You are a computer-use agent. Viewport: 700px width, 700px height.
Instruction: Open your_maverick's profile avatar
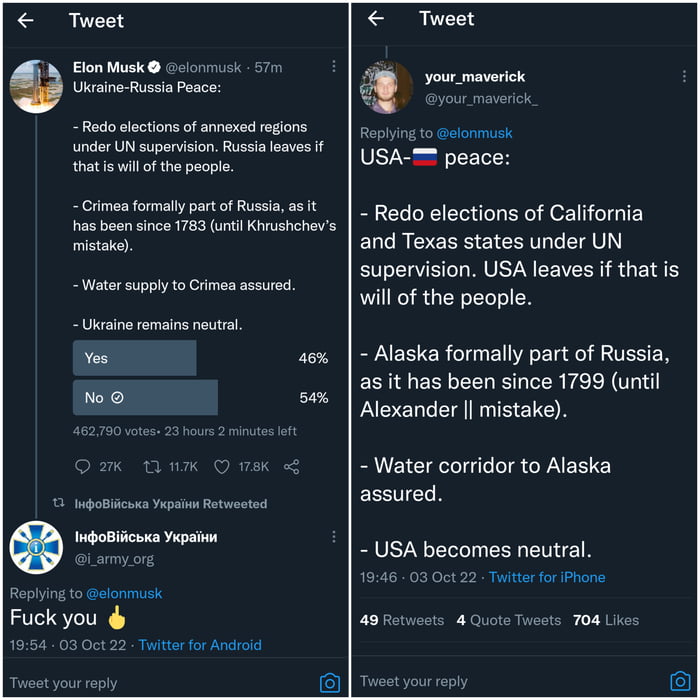(x=386, y=87)
